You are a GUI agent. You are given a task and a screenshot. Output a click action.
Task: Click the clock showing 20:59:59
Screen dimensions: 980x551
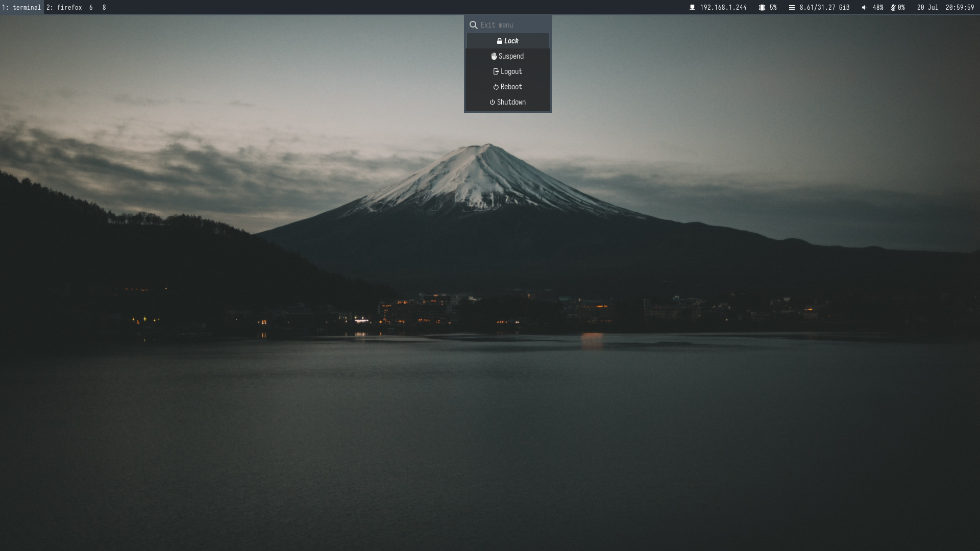(x=960, y=8)
